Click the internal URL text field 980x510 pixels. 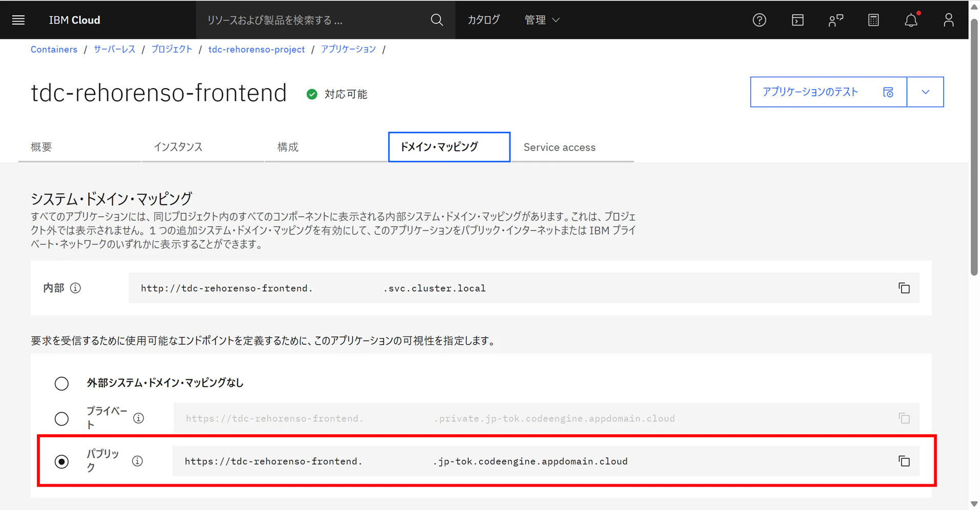point(524,288)
